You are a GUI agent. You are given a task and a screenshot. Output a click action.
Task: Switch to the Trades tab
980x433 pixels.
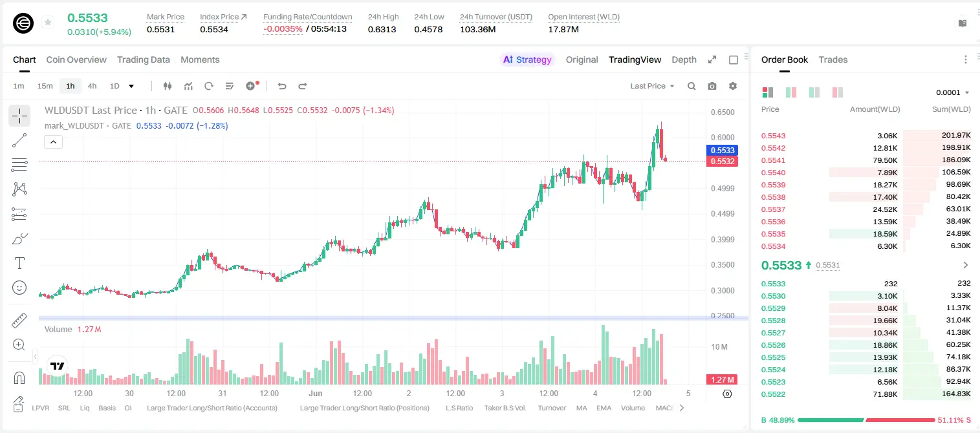tap(833, 59)
